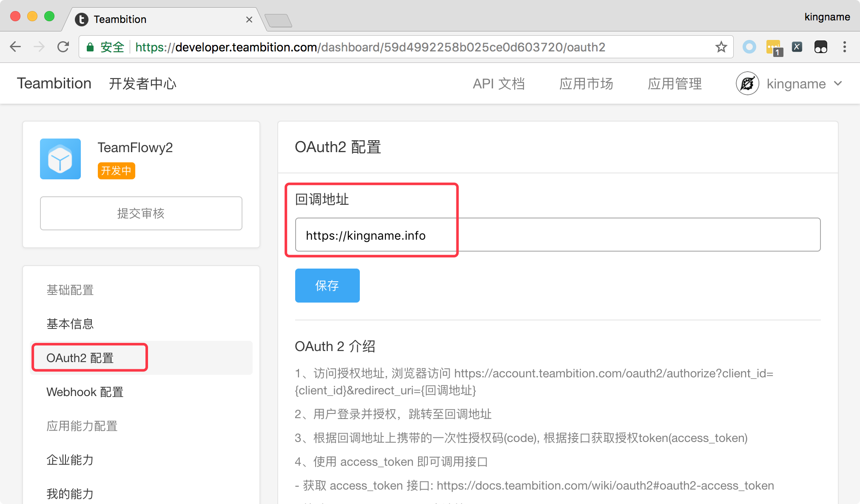Open the blue circle browser extension
860x504 pixels.
749,47
